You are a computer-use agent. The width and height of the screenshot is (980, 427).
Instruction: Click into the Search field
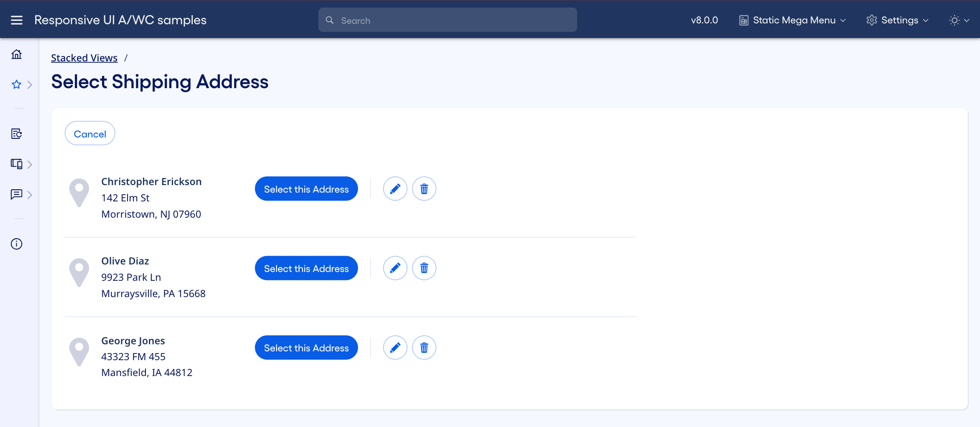pyautogui.click(x=447, y=20)
